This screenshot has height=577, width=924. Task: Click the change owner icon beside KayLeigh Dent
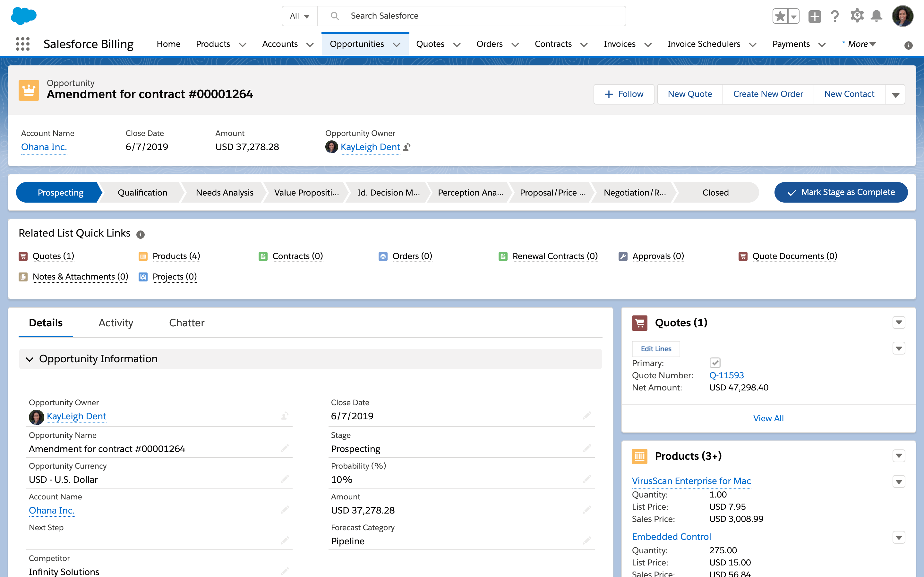(407, 147)
